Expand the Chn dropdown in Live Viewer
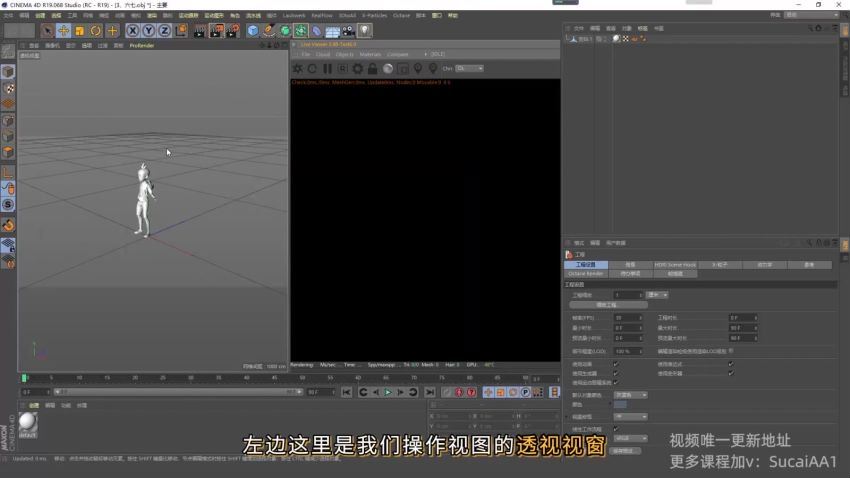This screenshot has height=478, width=850. coord(469,68)
